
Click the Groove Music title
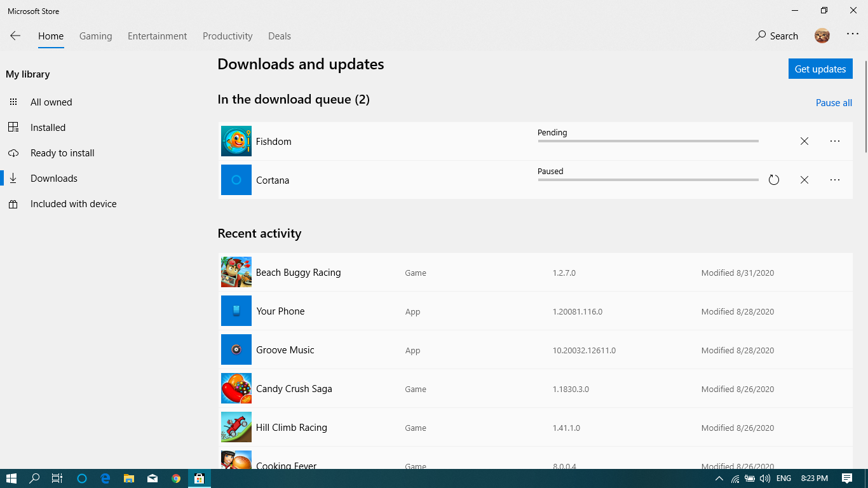click(285, 349)
